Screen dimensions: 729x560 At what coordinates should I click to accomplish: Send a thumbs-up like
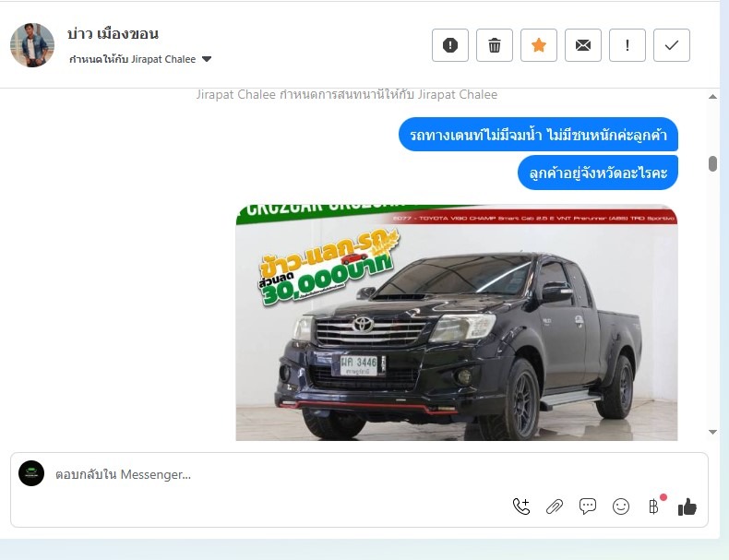[x=687, y=506]
